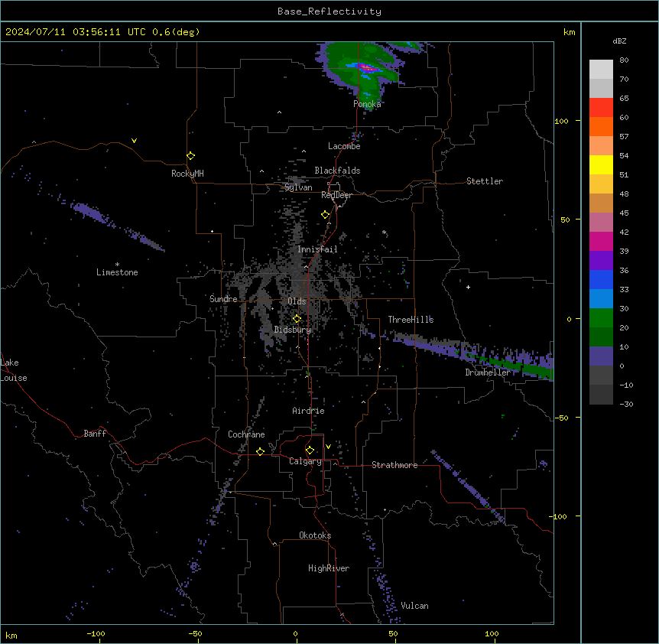This screenshot has width=659, height=644.
Task: Pick the light gray top swatch in legend
Action: pyautogui.click(x=601, y=70)
